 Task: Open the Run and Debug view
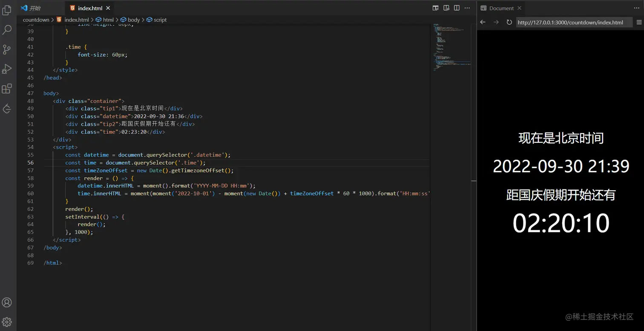click(7, 69)
